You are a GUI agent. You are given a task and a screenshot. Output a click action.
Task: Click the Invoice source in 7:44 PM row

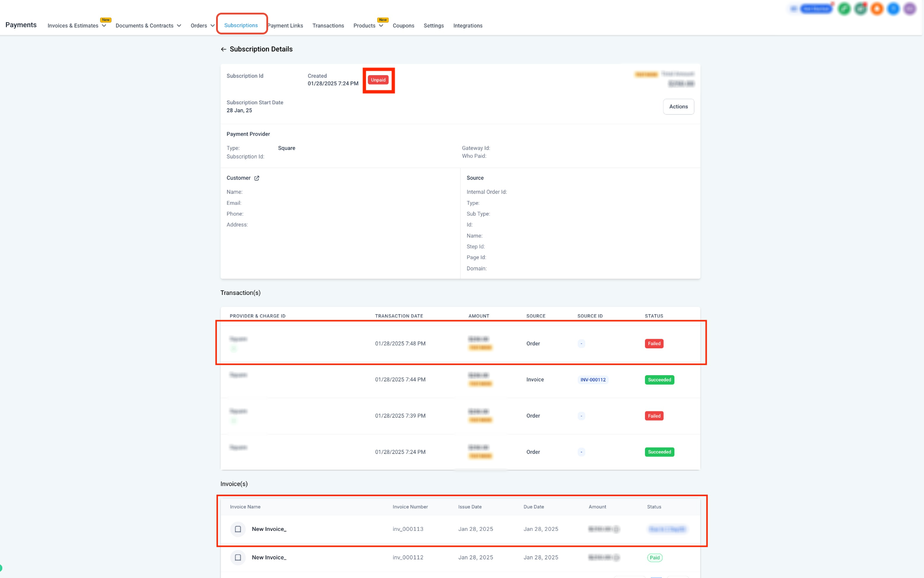pyautogui.click(x=535, y=380)
